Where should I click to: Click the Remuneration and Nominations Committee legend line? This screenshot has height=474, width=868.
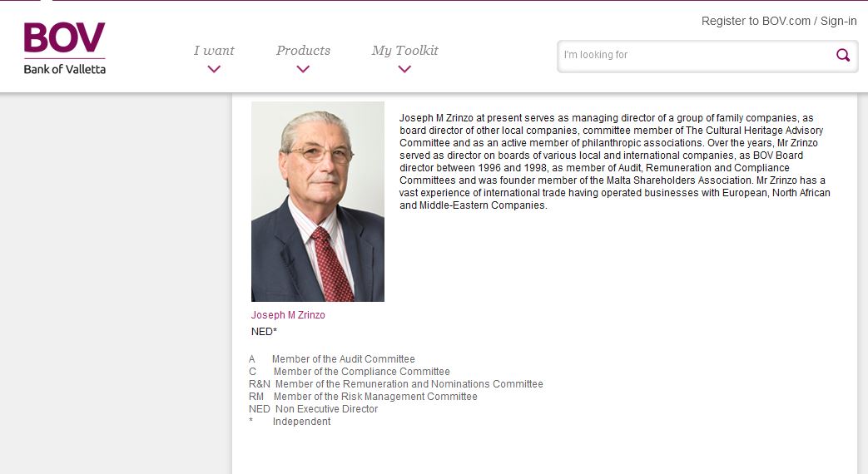(x=409, y=384)
